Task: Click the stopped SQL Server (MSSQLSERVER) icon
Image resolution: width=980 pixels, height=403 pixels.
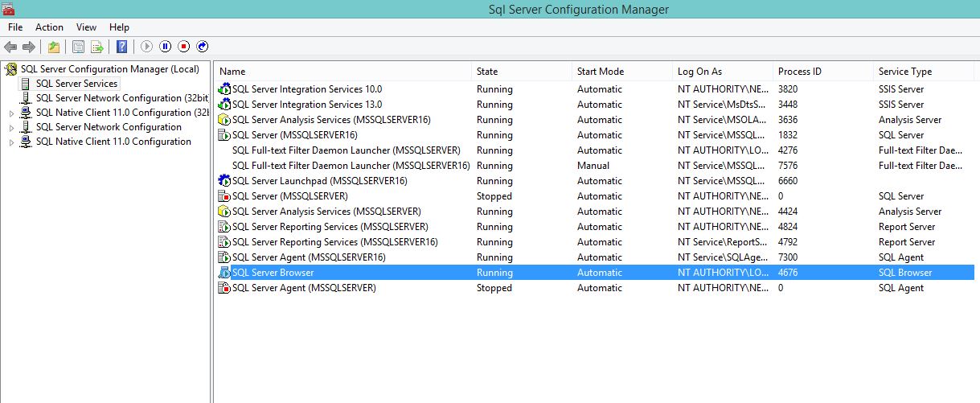Action: (x=224, y=196)
